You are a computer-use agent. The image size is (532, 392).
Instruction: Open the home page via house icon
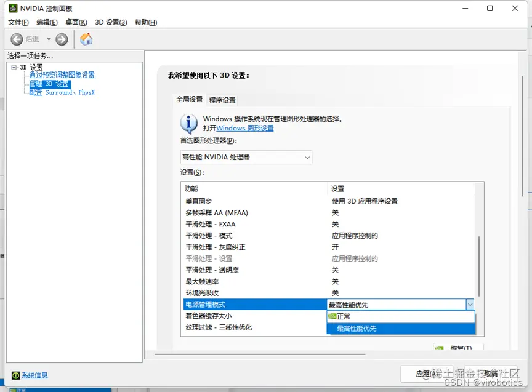pyautogui.click(x=86, y=39)
